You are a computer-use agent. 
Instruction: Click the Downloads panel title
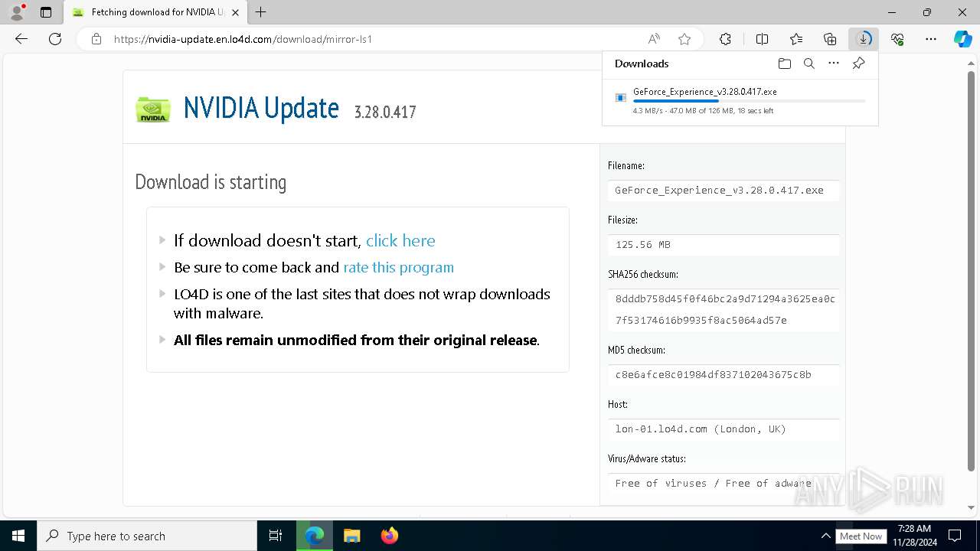click(x=642, y=64)
